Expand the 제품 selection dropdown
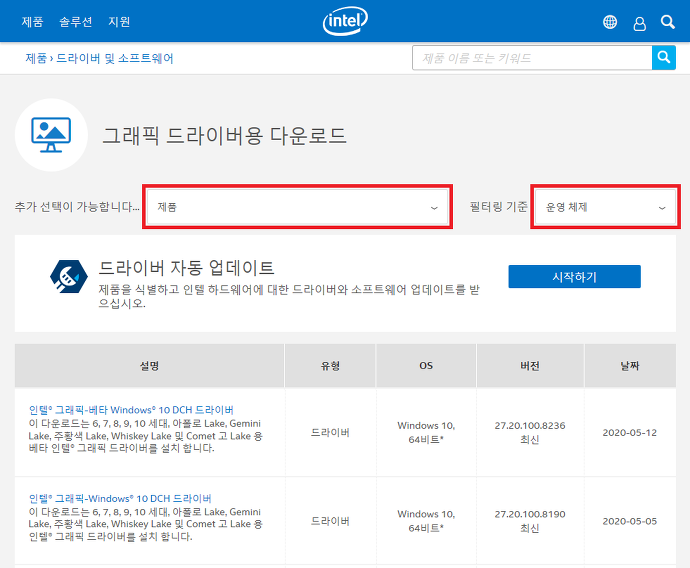 (297, 207)
